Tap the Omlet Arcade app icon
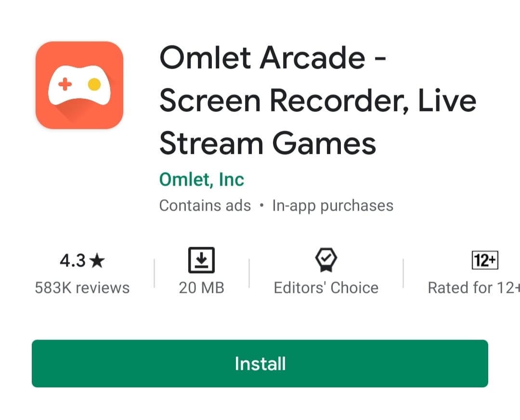 pos(79,85)
